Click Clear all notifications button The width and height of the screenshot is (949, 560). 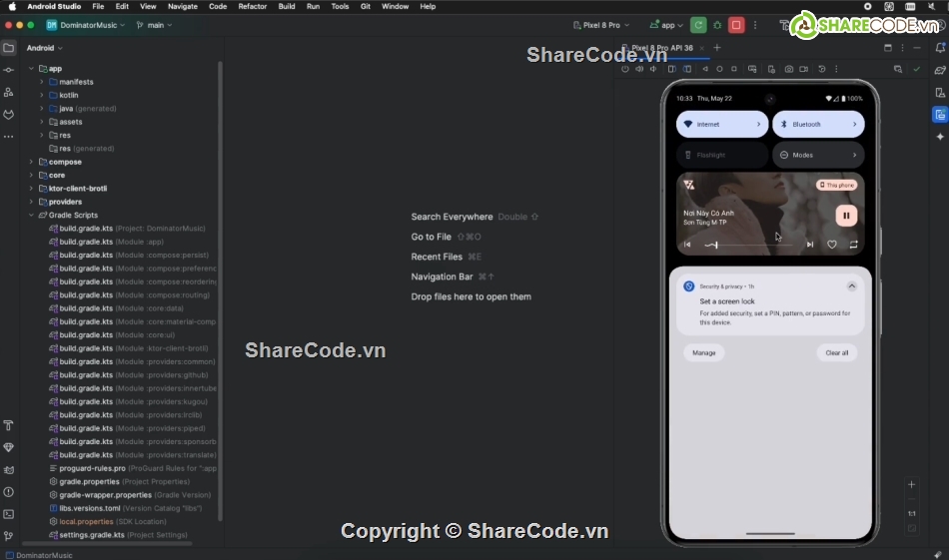coord(837,352)
